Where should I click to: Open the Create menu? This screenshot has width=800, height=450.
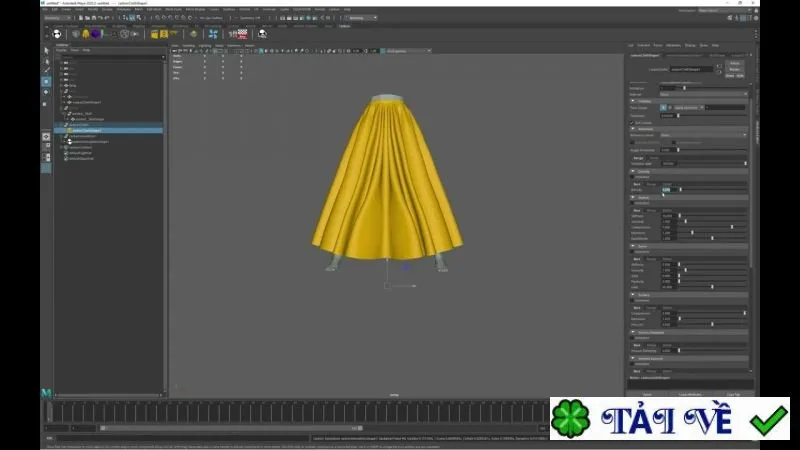click(x=67, y=9)
